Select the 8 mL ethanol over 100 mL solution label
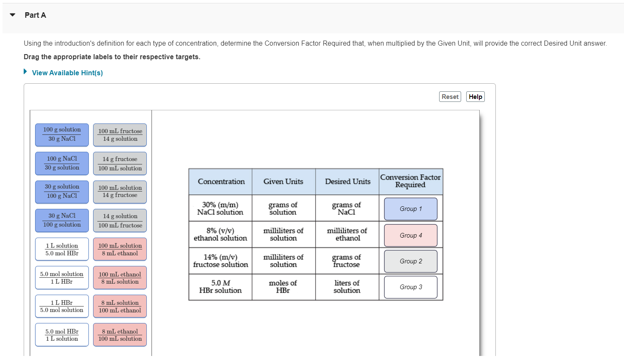Image resolution: width=624 pixels, height=364 pixels. click(x=120, y=335)
